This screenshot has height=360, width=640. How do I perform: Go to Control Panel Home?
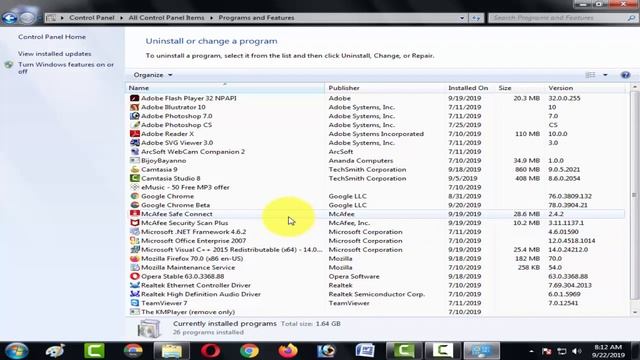point(52,37)
